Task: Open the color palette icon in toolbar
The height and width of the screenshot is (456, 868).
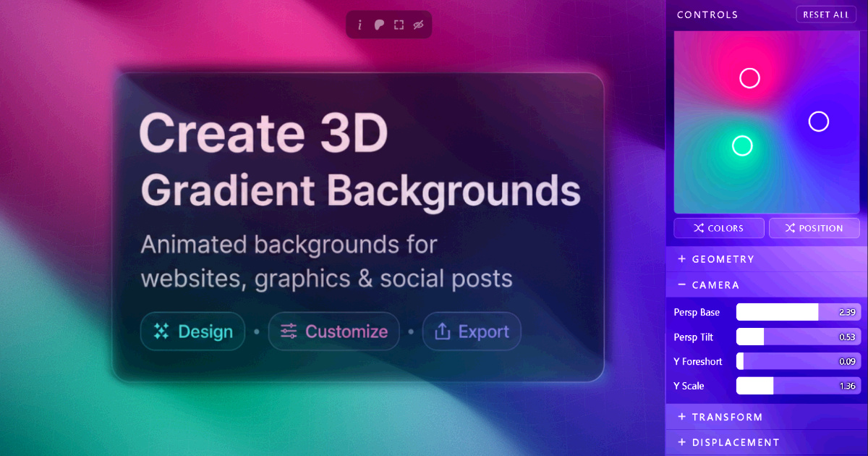Action: (379, 25)
